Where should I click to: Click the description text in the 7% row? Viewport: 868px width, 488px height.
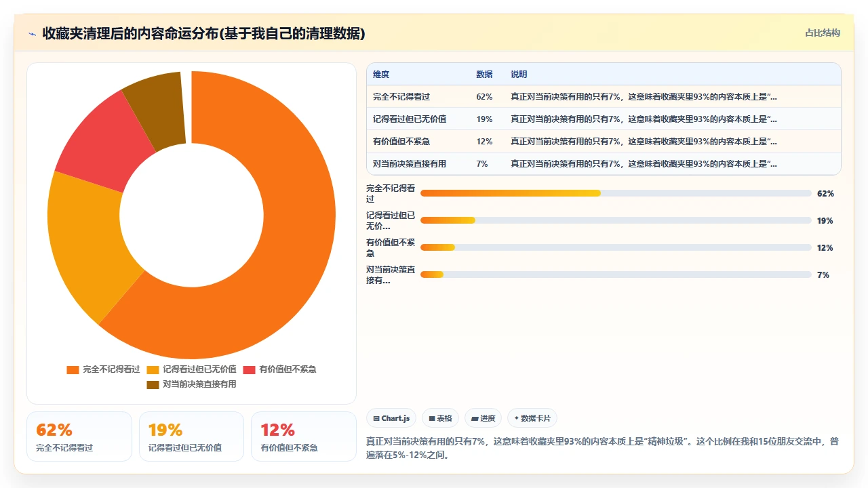pos(644,164)
